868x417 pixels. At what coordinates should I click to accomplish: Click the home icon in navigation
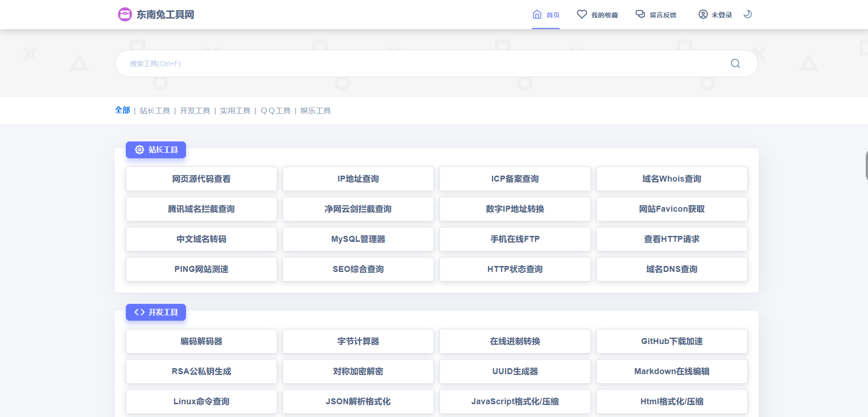point(537,15)
